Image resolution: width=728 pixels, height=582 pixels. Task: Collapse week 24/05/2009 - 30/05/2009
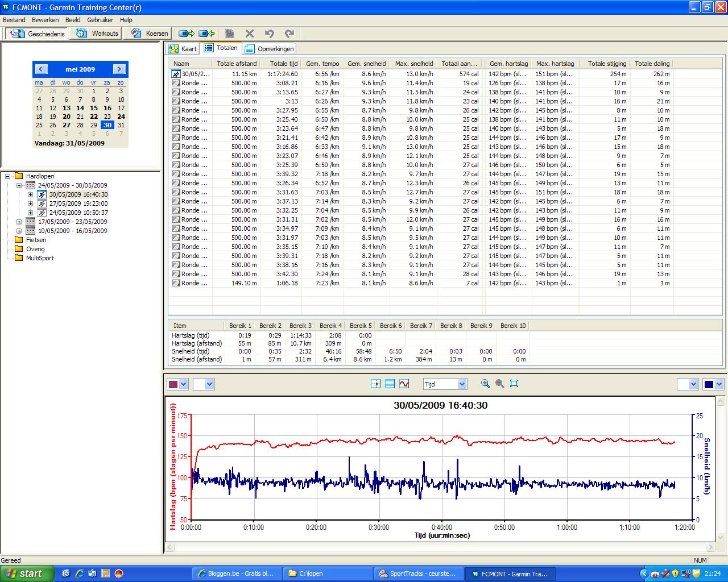pos(19,185)
